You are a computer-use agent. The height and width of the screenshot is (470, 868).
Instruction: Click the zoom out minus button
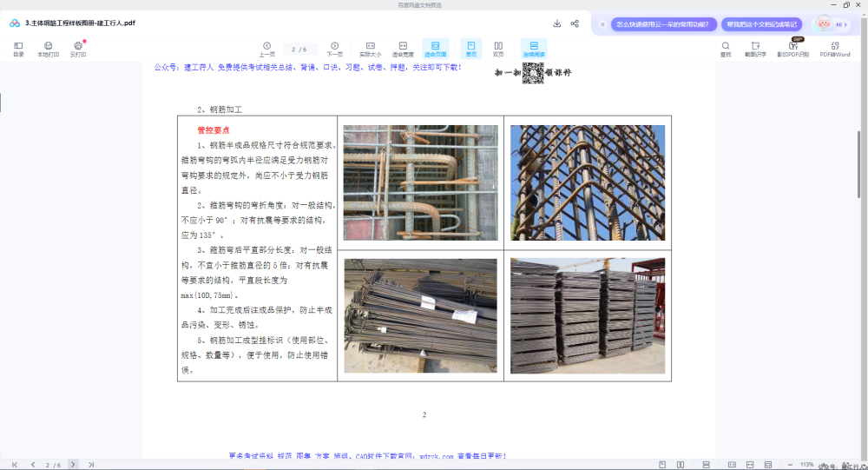[790, 465]
